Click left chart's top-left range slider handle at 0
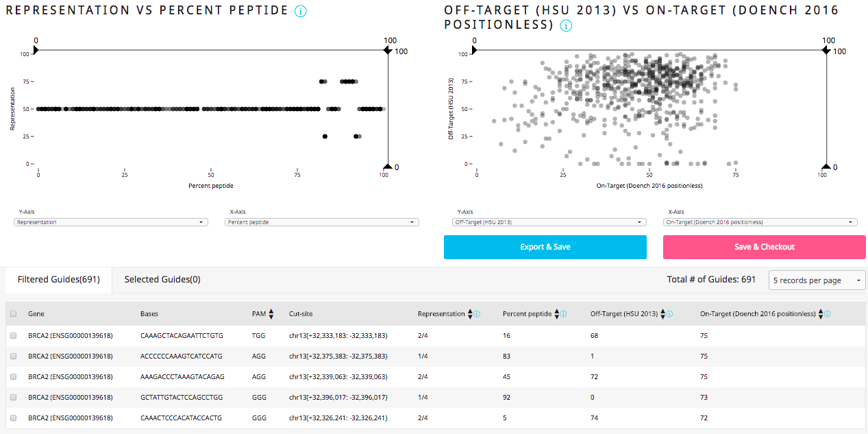868x434 pixels. click(x=36, y=50)
